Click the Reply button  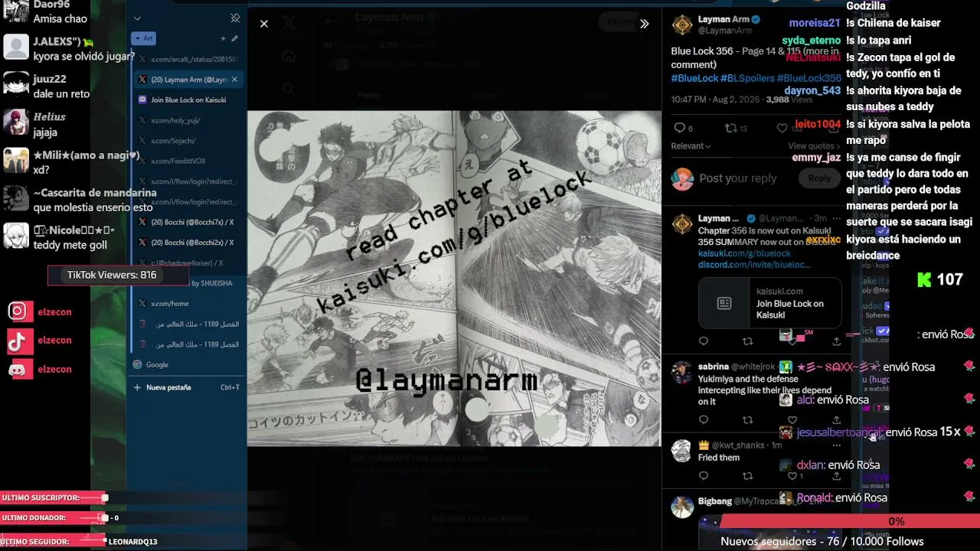819,178
